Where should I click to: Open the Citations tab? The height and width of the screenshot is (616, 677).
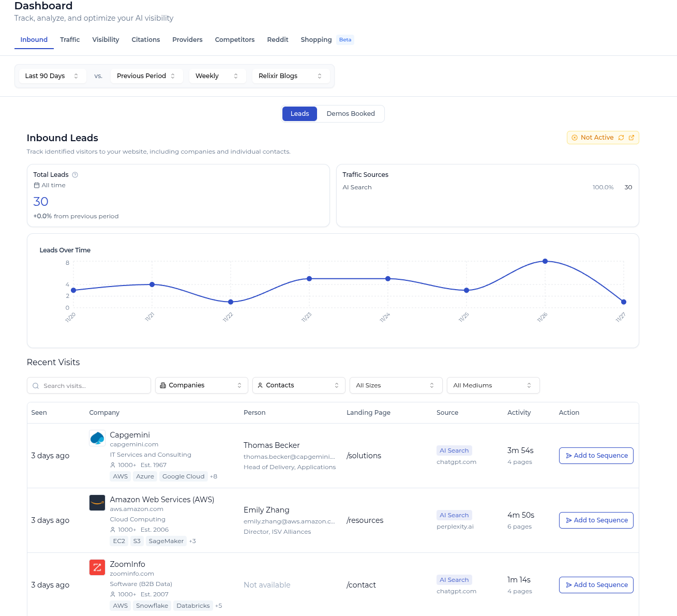pos(146,40)
